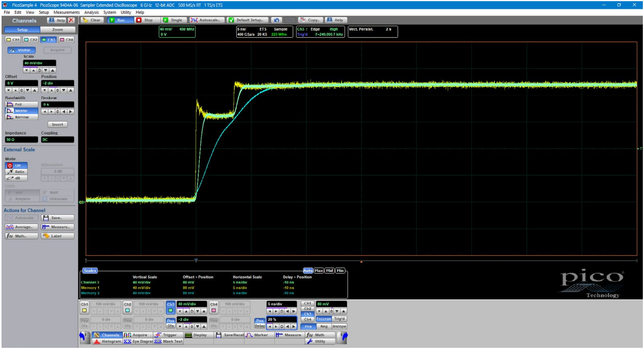Click the undo arrow icon in toolbar

[276, 20]
